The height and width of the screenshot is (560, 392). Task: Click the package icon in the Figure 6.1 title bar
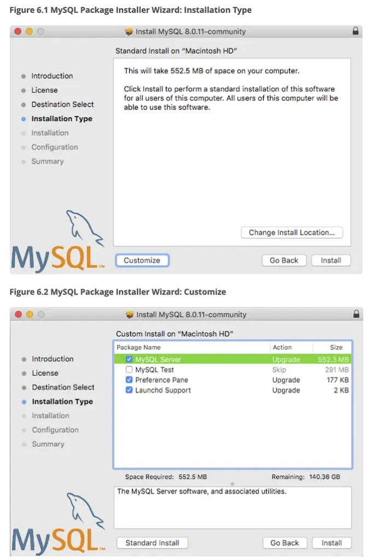click(129, 31)
